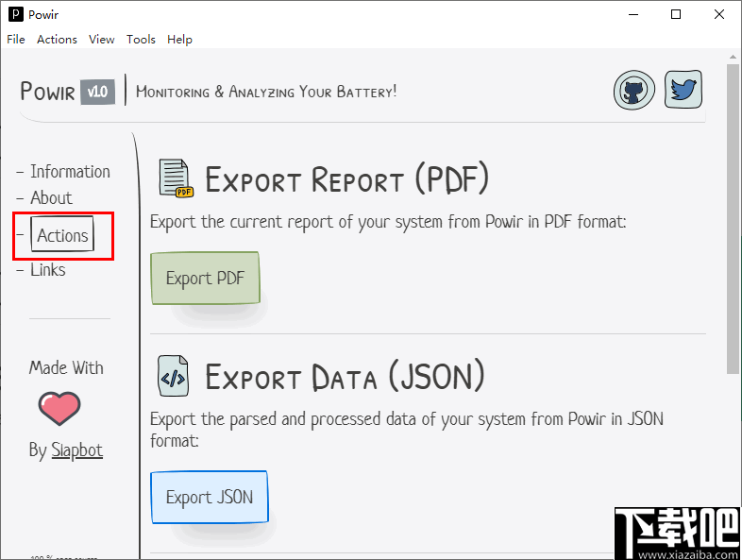Select Actions in the sidebar

coord(62,235)
